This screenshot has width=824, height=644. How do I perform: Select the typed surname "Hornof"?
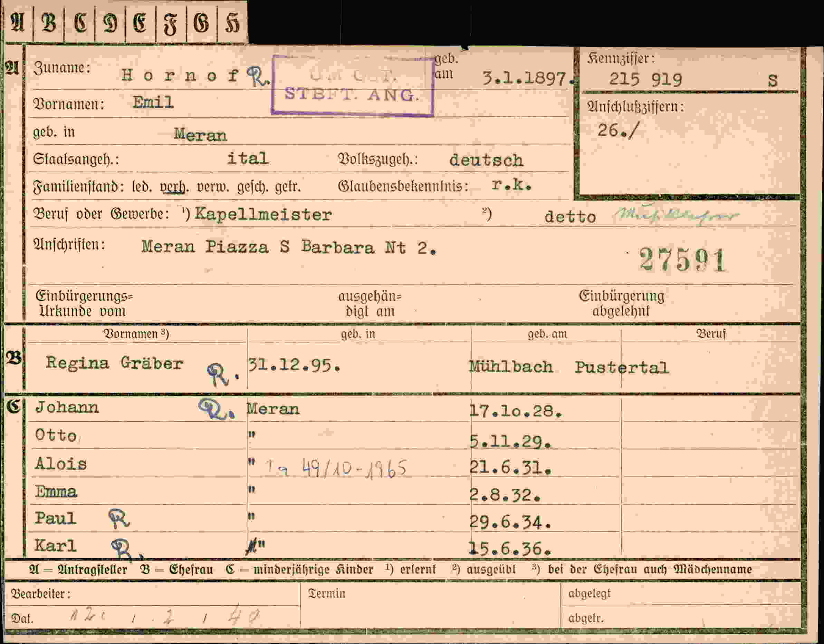180,76
